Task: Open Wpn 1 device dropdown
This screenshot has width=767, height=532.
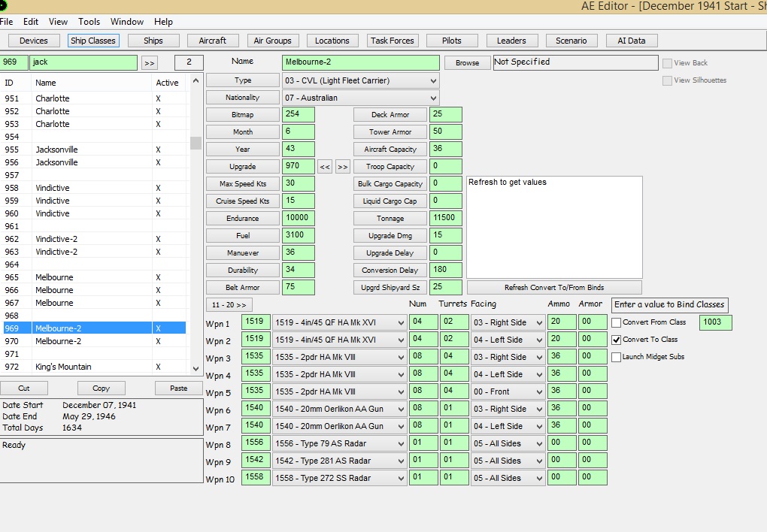Action: (x=339, y=322)
